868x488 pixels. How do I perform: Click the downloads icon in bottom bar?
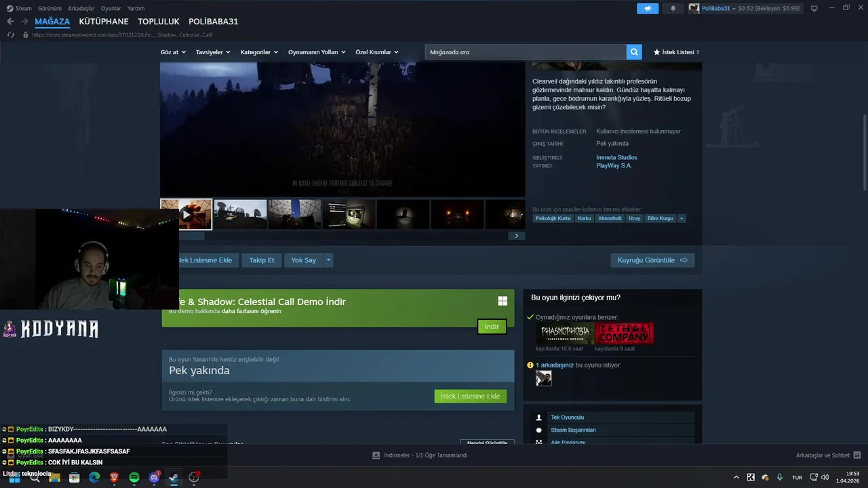click(x=376, y=455)
